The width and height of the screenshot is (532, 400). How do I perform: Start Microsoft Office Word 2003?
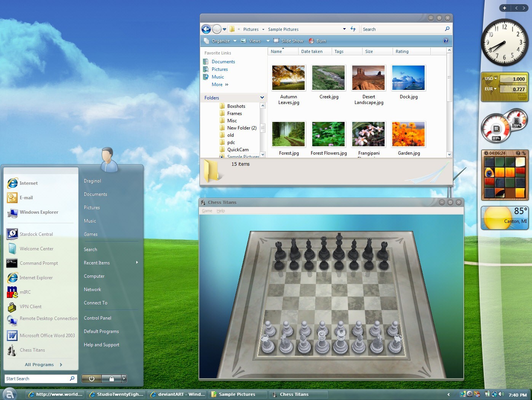48,336
